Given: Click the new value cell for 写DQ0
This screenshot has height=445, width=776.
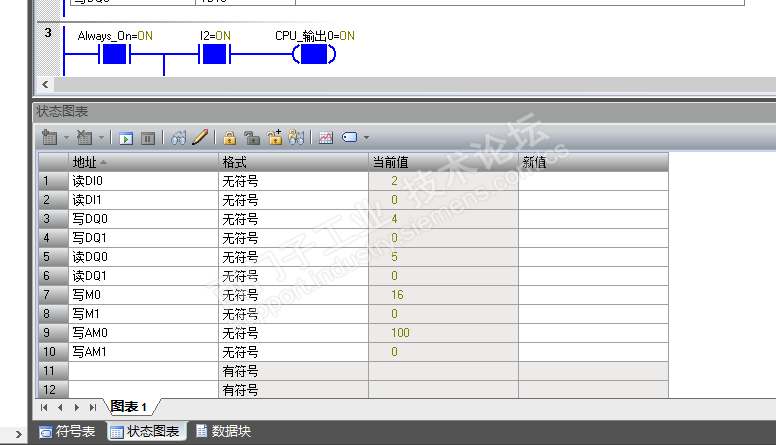Looking at the screenshot, I should coord(593,219).
